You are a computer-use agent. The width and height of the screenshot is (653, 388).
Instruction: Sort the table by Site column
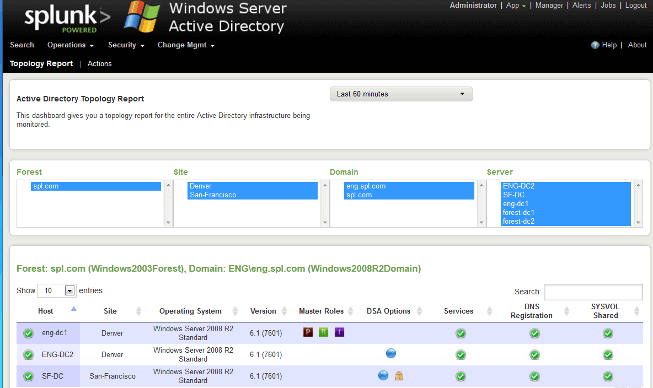tap(110, 311)
